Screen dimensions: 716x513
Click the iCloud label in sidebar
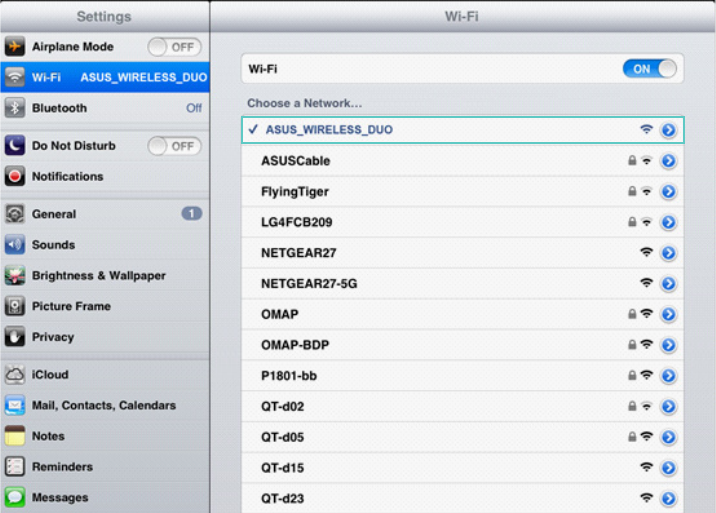point(50,375)
